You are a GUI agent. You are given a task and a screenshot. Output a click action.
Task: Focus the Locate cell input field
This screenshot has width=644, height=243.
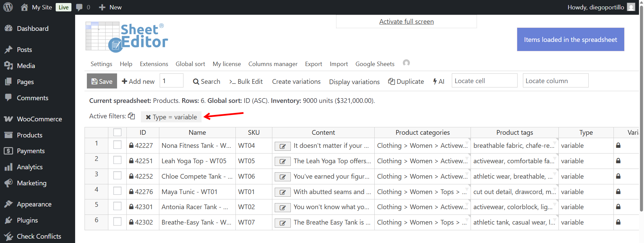(x=484, y=81)
